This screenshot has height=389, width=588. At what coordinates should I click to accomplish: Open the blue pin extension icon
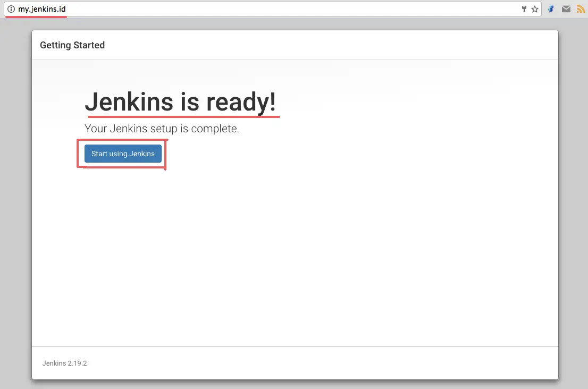[x=551, y=9]
